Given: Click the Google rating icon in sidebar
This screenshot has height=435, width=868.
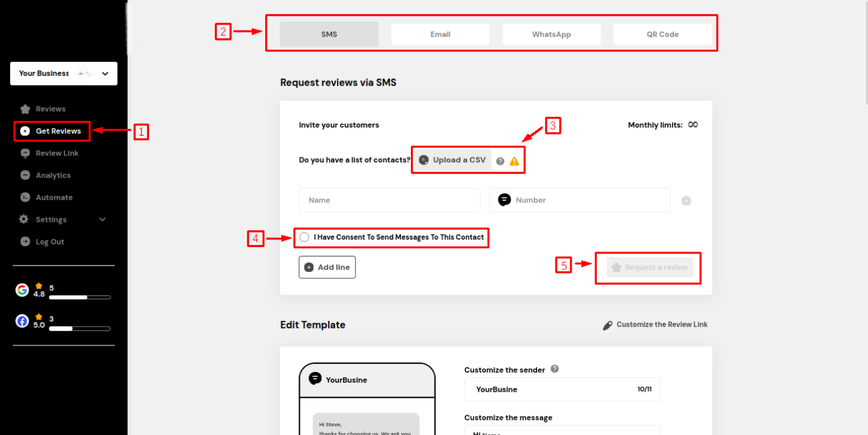Looking at the screenshot, I should coord(22,290).
